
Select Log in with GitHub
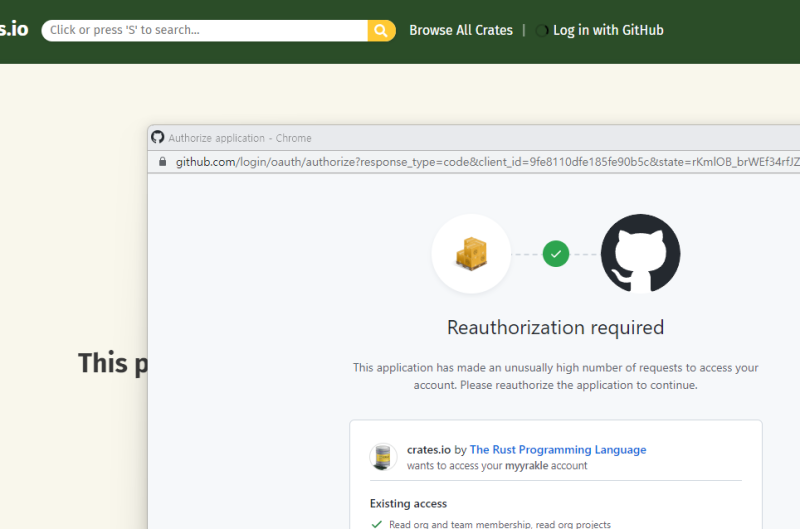(x=607, y=30)
